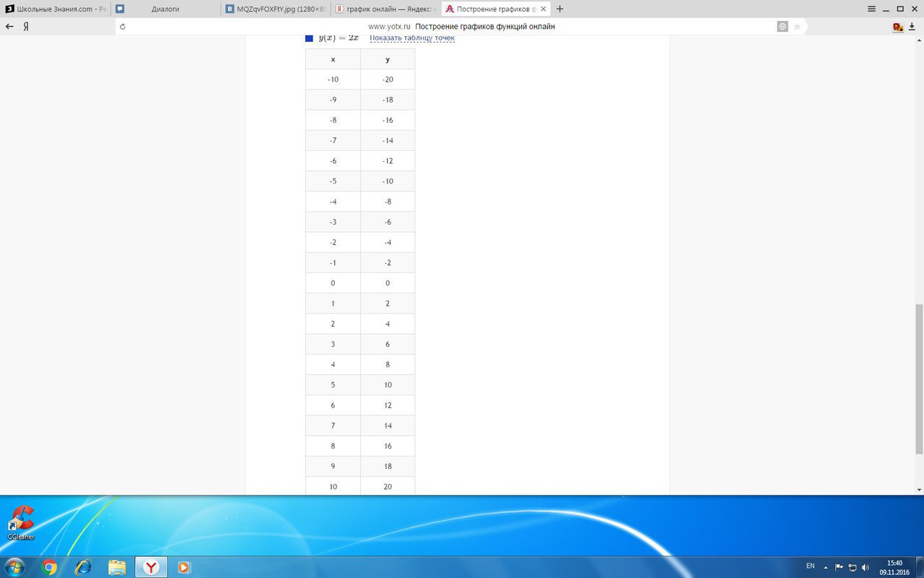This screenshot has height=578, width=924.
Task: Open the network tray icon
Action: click(852, 567)
